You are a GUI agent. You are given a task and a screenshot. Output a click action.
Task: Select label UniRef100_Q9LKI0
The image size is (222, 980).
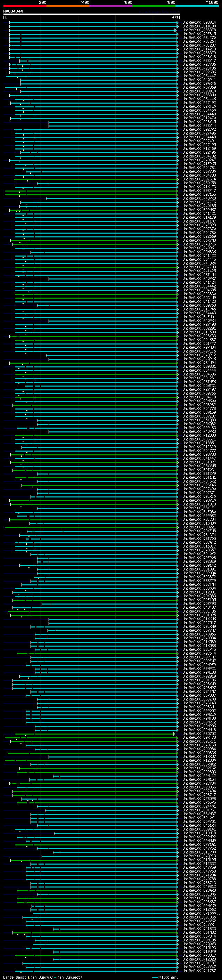(199, 496)
